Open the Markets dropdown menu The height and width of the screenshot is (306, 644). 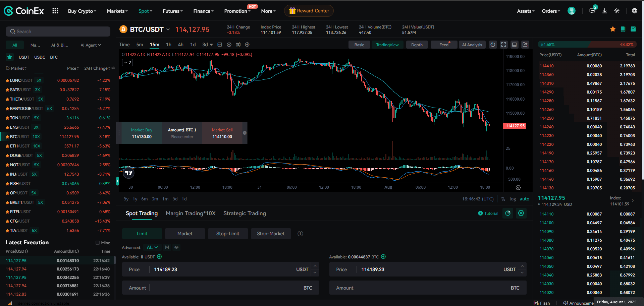click(117, 11)
